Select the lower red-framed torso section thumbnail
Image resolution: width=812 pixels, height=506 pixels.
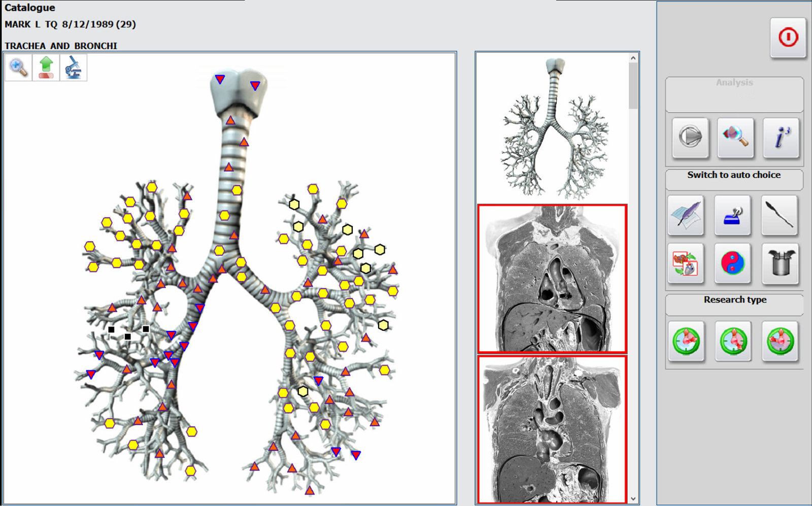(553, 429)
